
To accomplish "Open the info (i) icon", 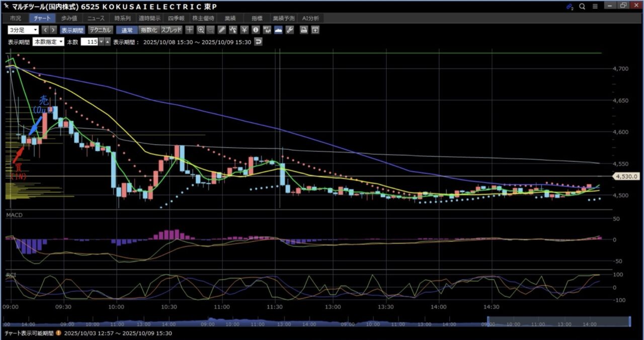I will pyautogui.click(x=256, y=30).
